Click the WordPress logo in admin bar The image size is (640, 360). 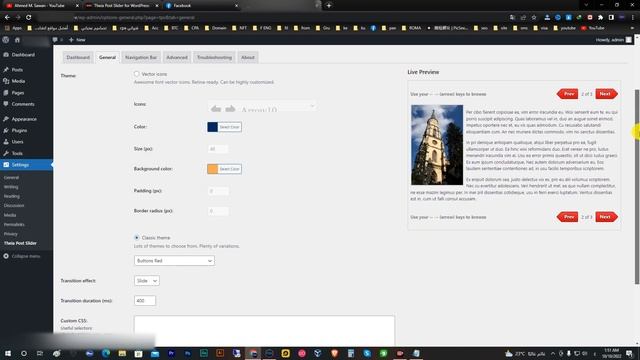click(6, 40)
